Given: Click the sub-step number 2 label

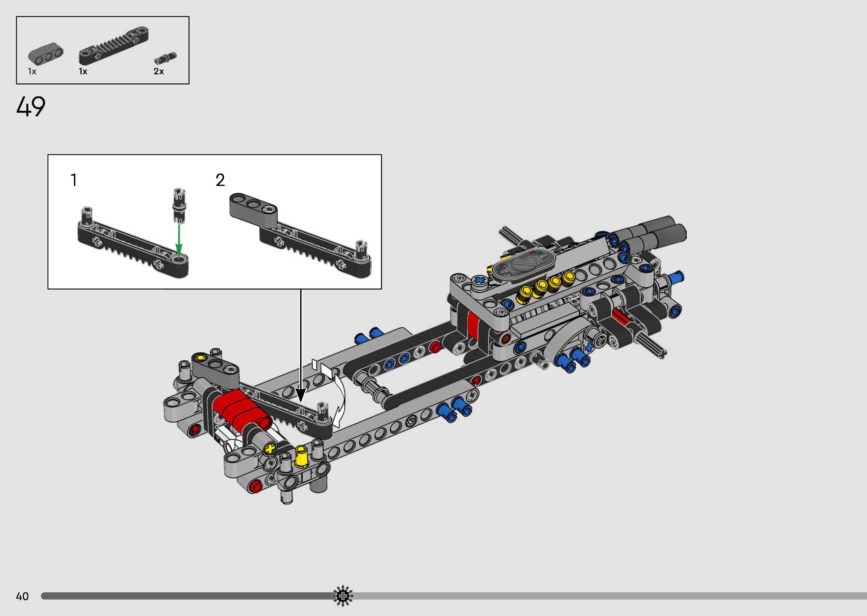Looking at the screenshot, I should click(220, 180).
